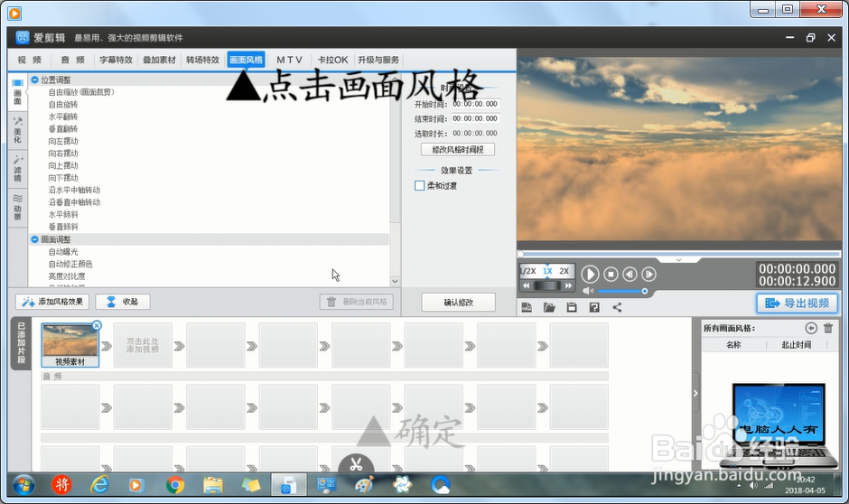Delete style with trash icon in 所有画面风格
Screen dimensions: 849x504
828,328
